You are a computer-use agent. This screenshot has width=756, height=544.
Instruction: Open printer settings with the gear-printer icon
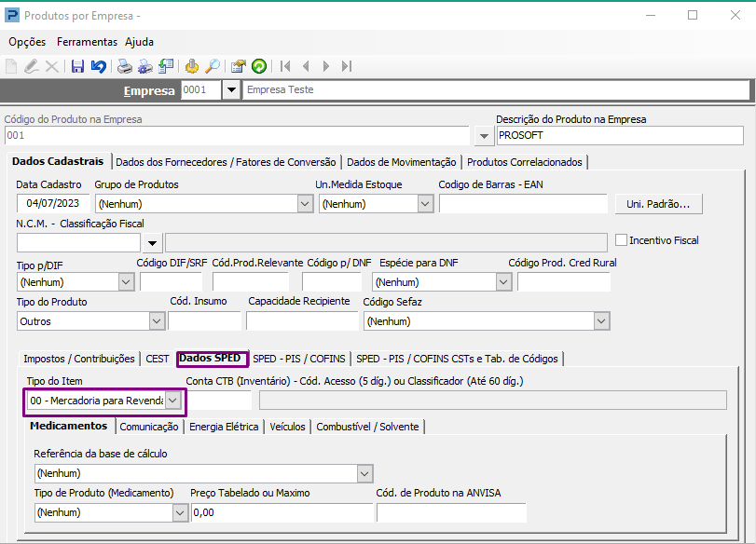(x=145, y=66)
